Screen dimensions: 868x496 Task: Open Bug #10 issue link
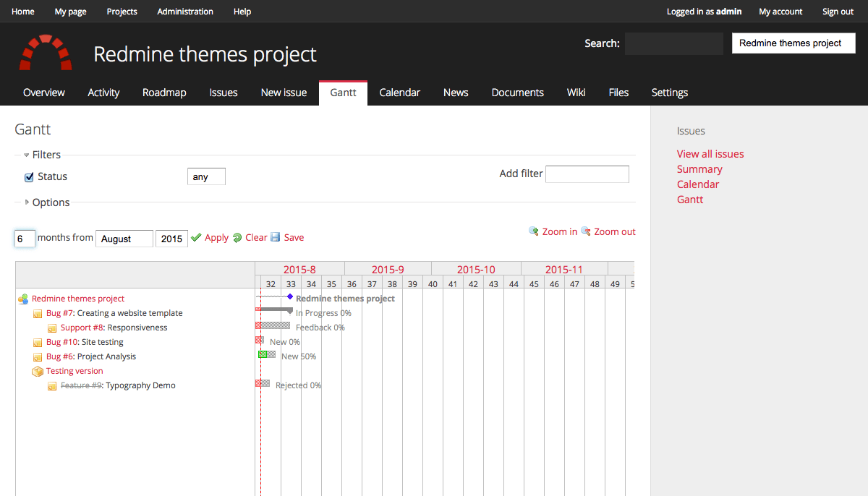click(62, 342)
